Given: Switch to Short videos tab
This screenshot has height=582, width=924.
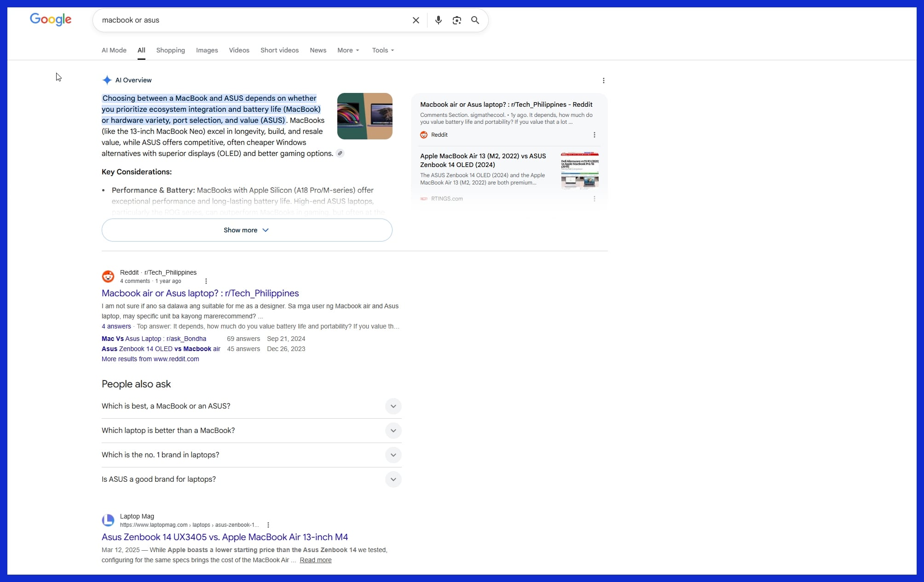Looking at the screenshot, I should [279, 50].
